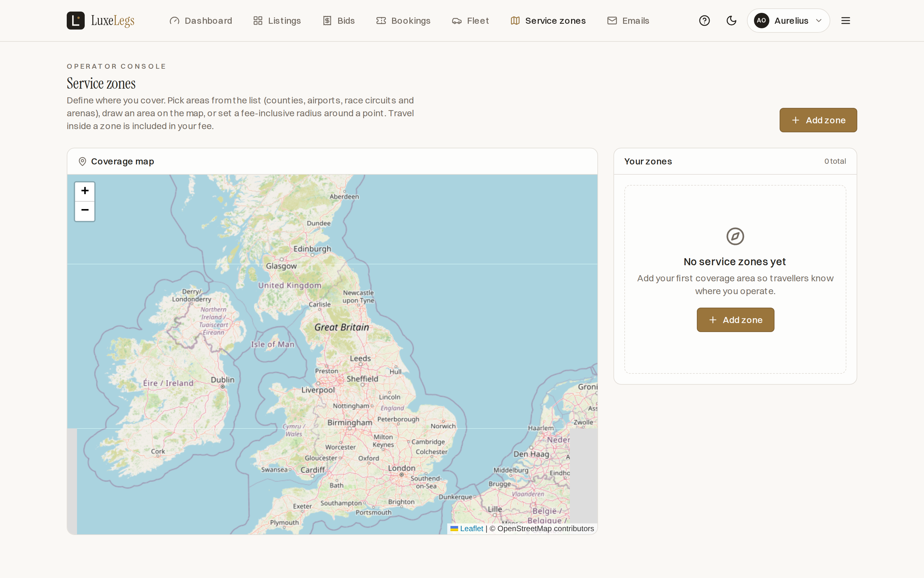The width and height of the screenshot is (924, 578).
Task: Zoom in on the coverage map
Action: click(x=85, y=191)
